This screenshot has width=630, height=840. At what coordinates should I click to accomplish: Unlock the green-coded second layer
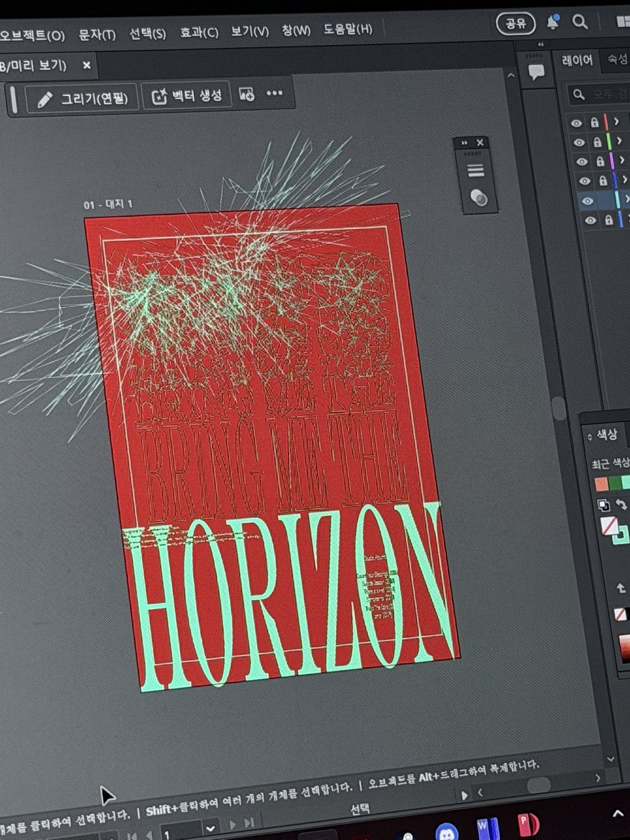[596, 142]
